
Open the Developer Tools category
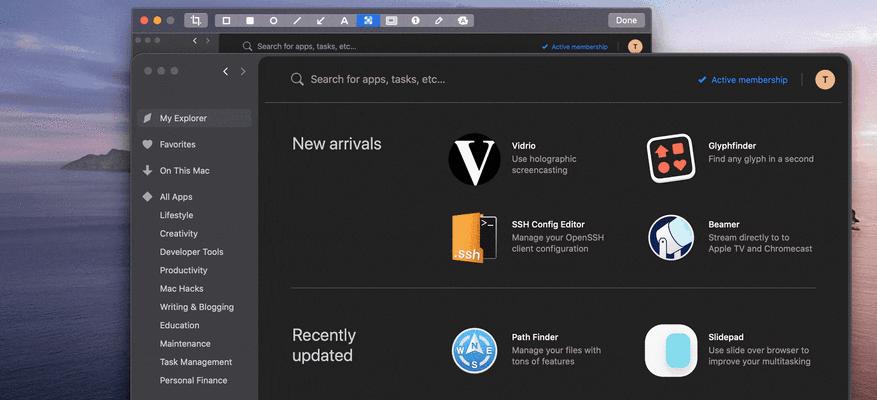[191, 252]
